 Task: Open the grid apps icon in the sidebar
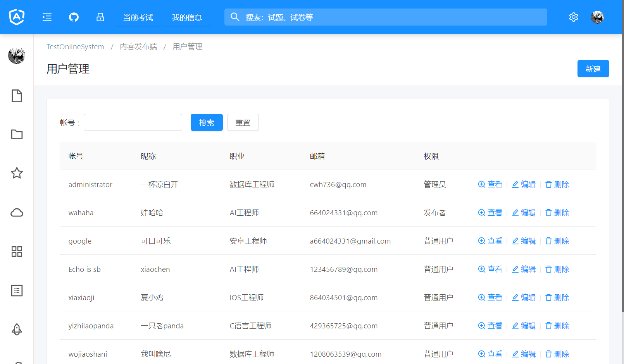coord(17,252)
